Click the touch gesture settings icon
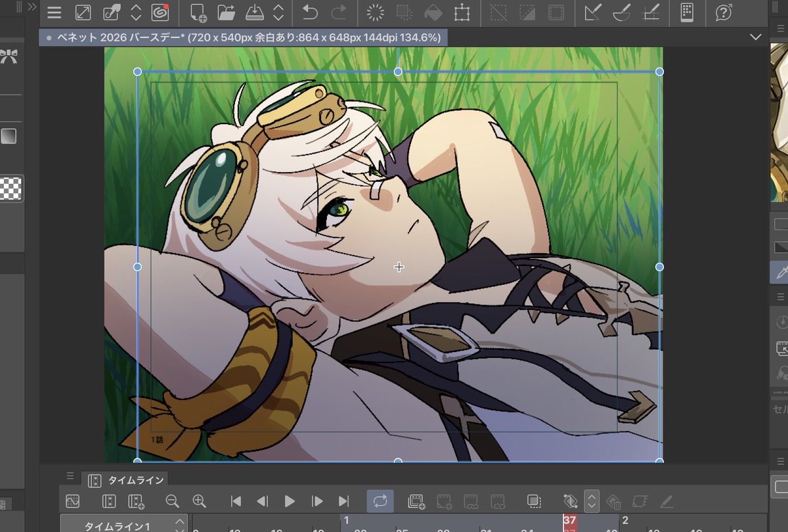 point(112,12)
